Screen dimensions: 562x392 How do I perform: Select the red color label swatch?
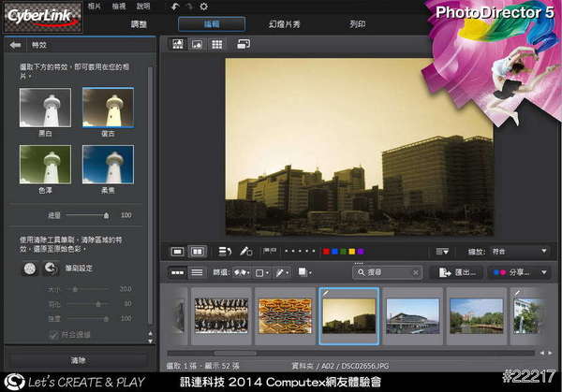325,252
